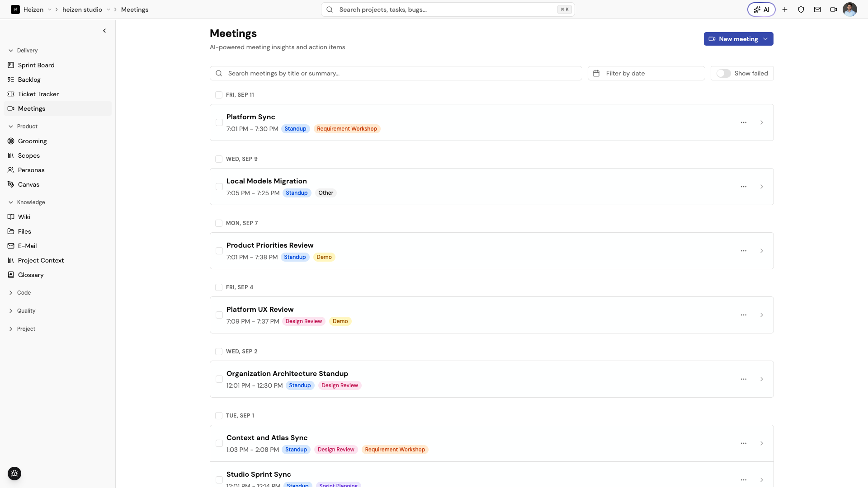This screenshot has width=868, height=488.
Task: Open the heizen studio breadcrumb dropdown
Action: pos(108,9)
